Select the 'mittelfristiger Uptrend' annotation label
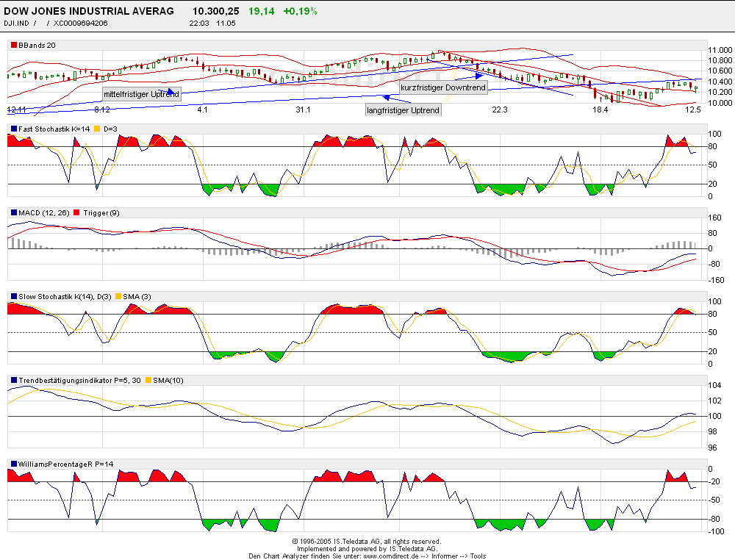The width and height of the screenshot is (735, 560). point(140,94)
